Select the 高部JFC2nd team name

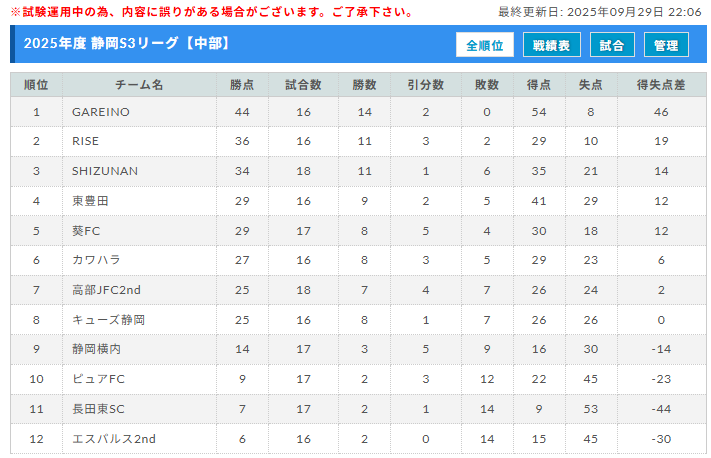tap(106, 290)
